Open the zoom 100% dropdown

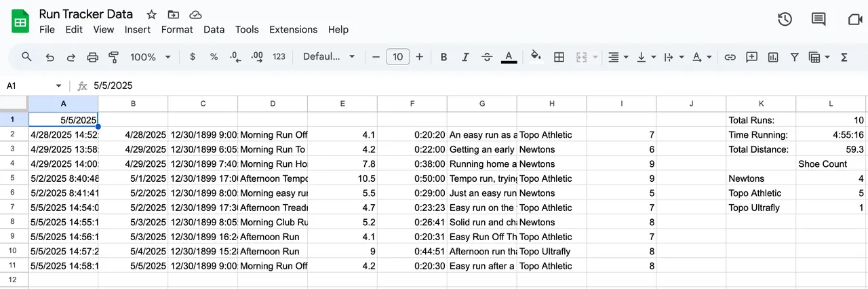[x=151, y=57]
